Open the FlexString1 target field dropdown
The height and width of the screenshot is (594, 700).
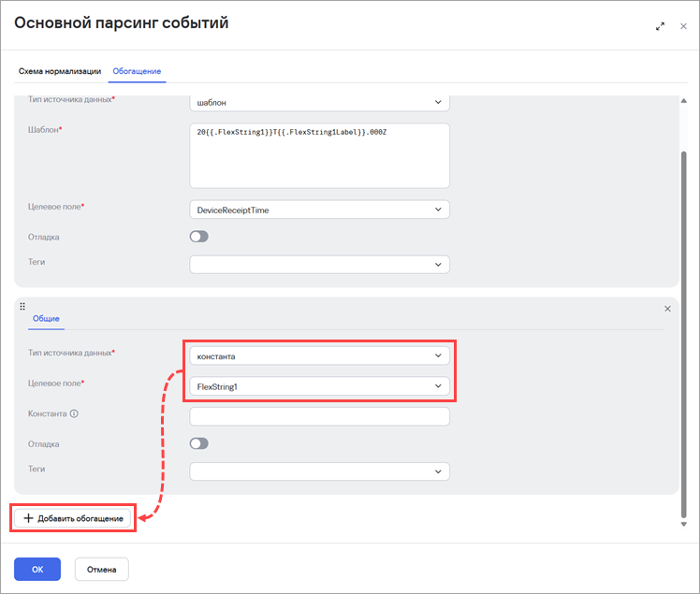[x=319, y=386]
